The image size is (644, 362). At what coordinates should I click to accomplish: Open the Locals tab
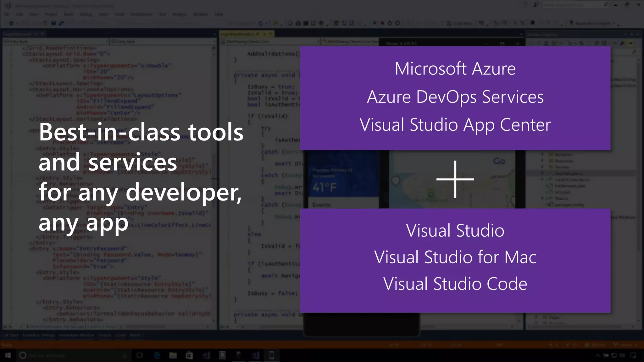coord(120,335)
